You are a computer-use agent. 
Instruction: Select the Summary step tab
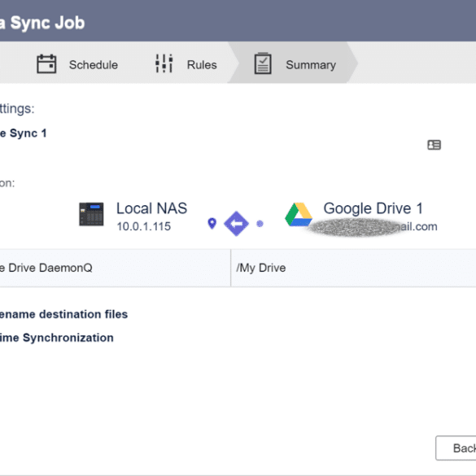click(293, 63)
